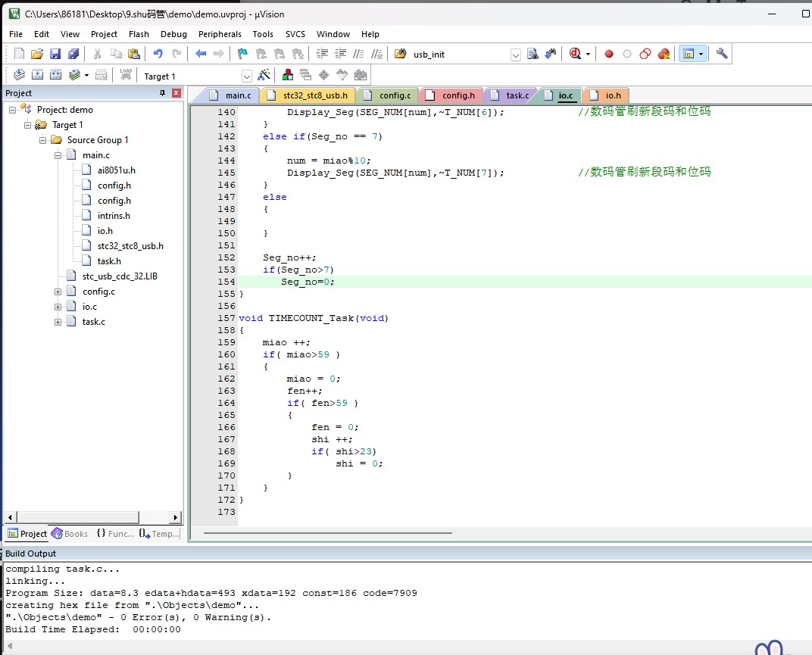Viewport: 812px width, 655px height.
Task: Click the Redo arrow icon
Action: (x=176, y=54)
